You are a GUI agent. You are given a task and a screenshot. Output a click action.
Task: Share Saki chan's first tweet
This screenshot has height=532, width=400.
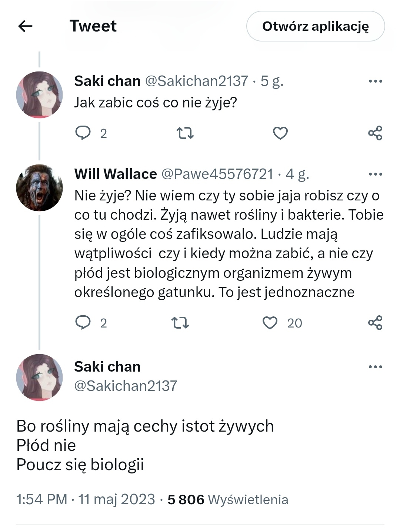375,133
